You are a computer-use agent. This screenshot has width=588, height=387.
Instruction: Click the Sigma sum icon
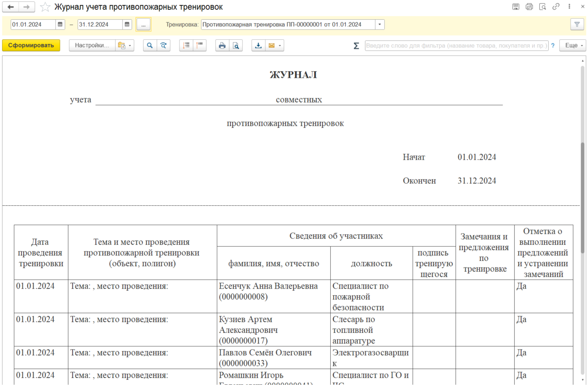coord(356,46)
